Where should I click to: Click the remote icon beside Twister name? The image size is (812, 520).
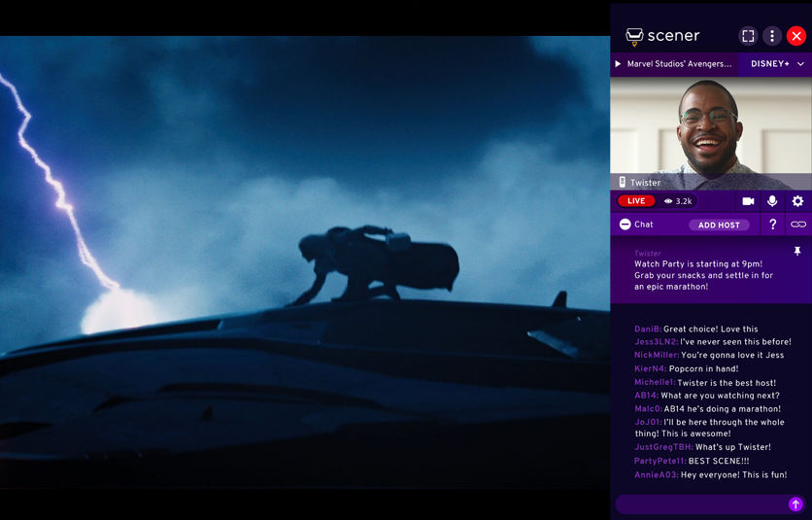(x=623, y=182)
